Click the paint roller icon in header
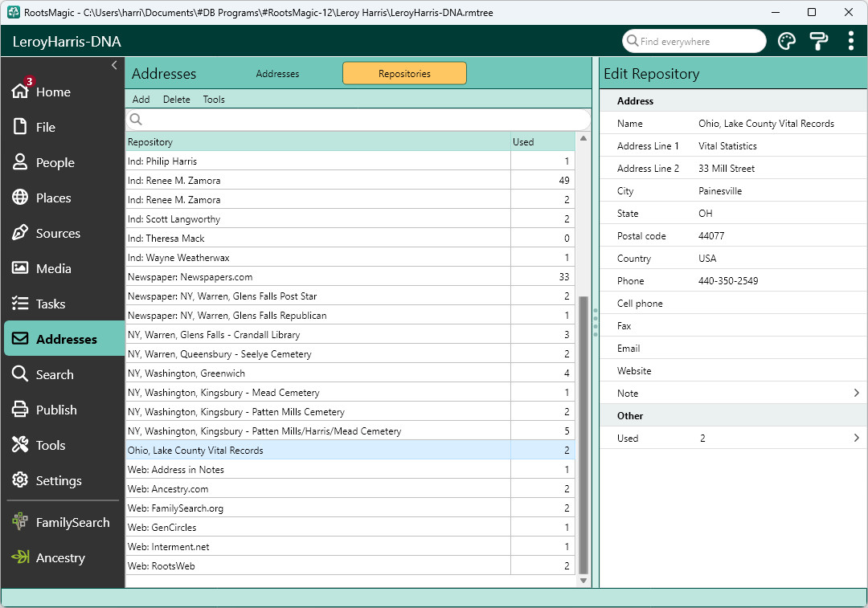The height and width of the screenshot is (608, 868). point(819,42)
